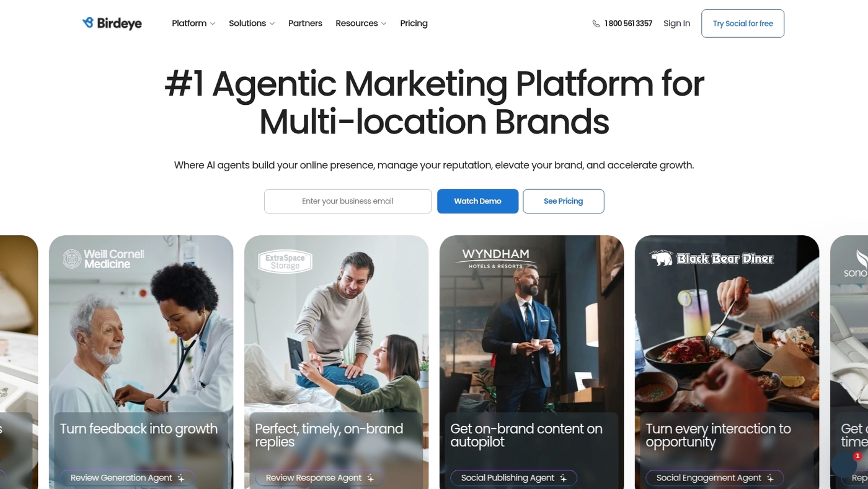Expand the Resources dropdown menu
This screenshot has height=489, width=868.
[x=361, y=24]
